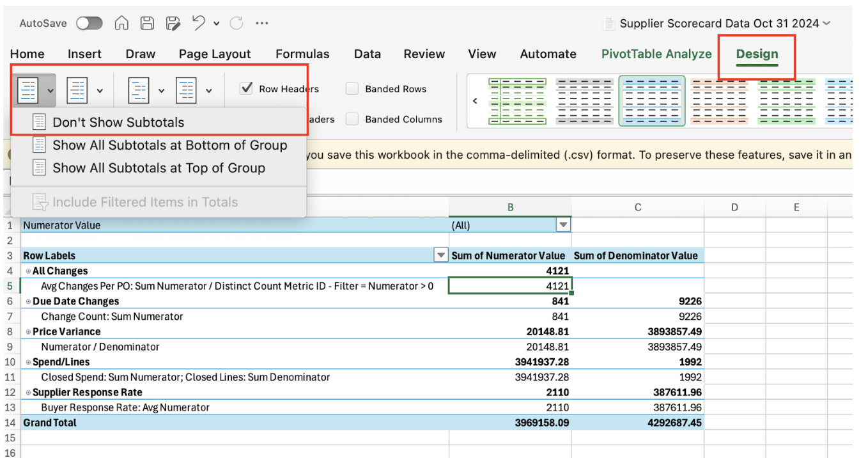
Task: Open the Data tab
Action: (368, 54)
